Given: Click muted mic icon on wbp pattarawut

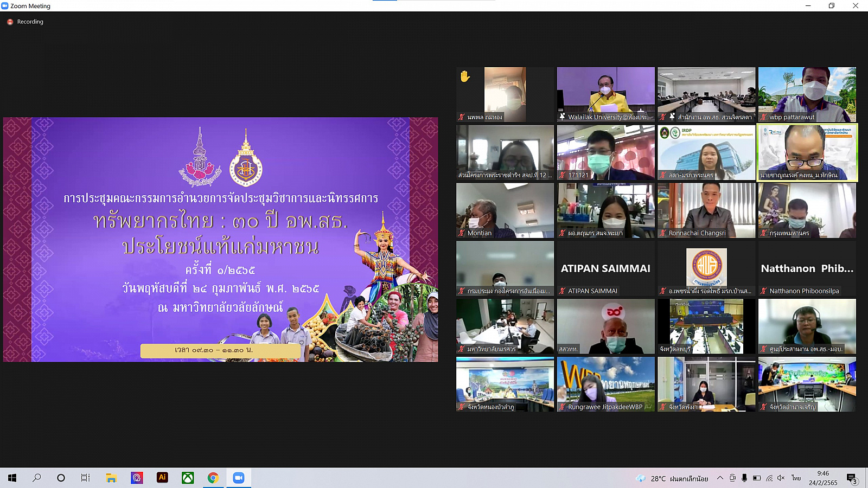Looking at the screenshot, I should coord(764,117).
